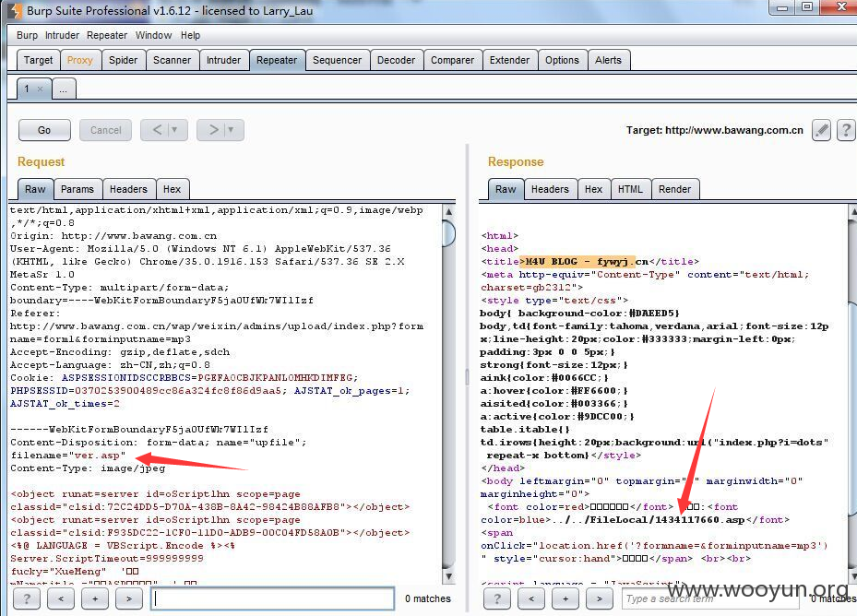Switch to the Proxy tab
This screenshot has height=616, width=857.
(80, 60)
